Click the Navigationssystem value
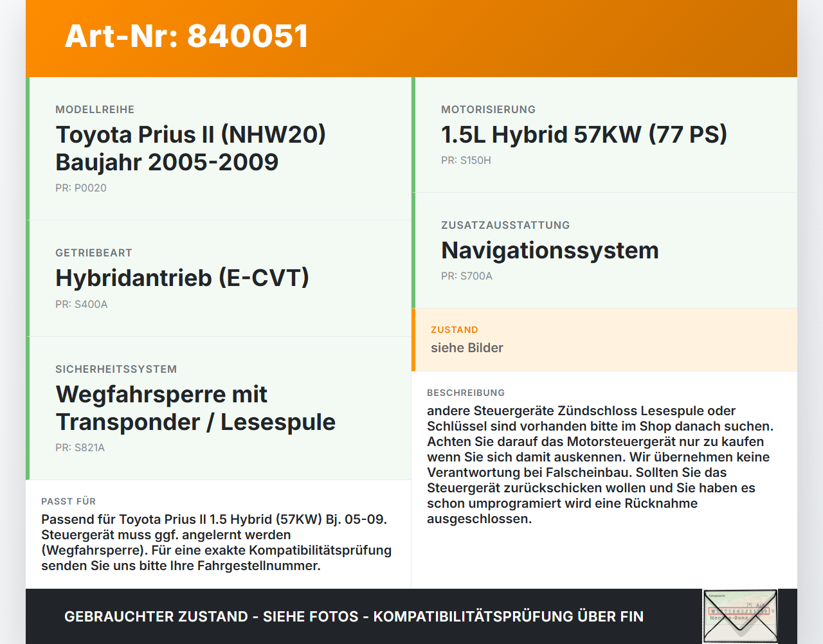This screenshot has height=644, width=823. [x=550, y=250]
